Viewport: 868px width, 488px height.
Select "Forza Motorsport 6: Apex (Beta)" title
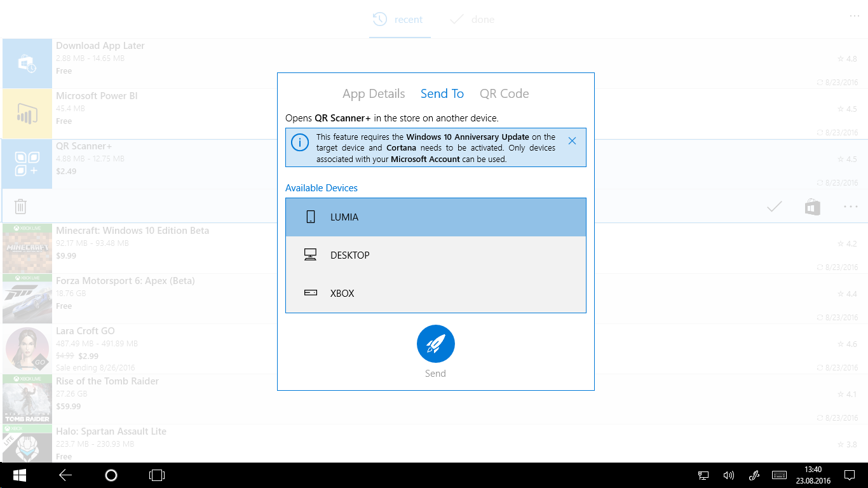[125, 281]
